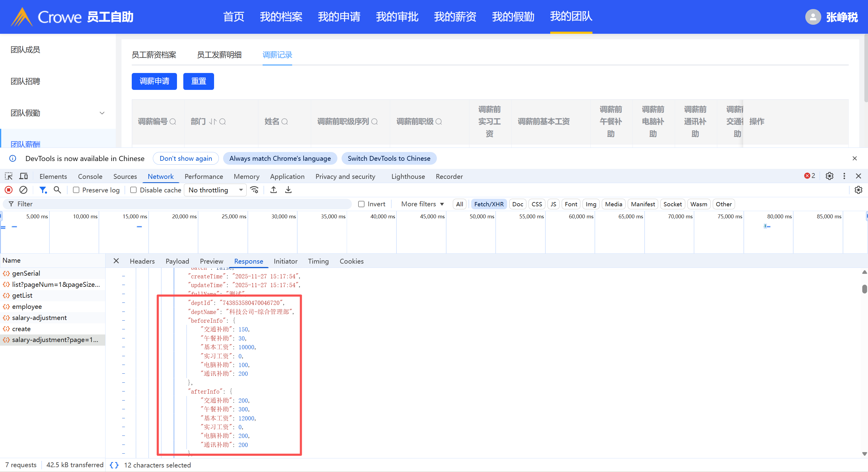Image resolution: width=868 pixels, height=472 pixels.
Task: Open the 员工发薪明细 tab
Action: (x=219, y=55)
